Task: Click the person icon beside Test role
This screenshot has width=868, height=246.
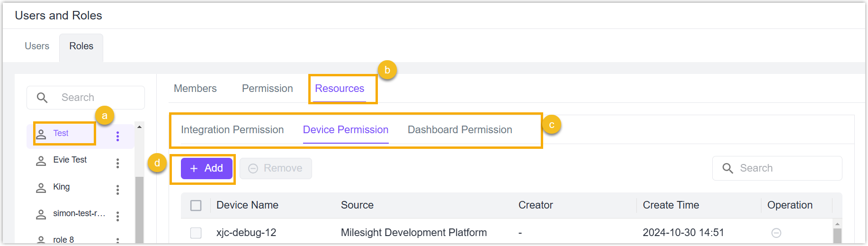Action: [x=41, y=134]
